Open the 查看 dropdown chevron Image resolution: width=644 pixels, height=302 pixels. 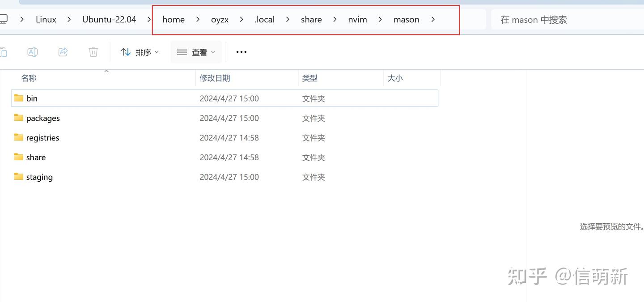pos(213,52)
